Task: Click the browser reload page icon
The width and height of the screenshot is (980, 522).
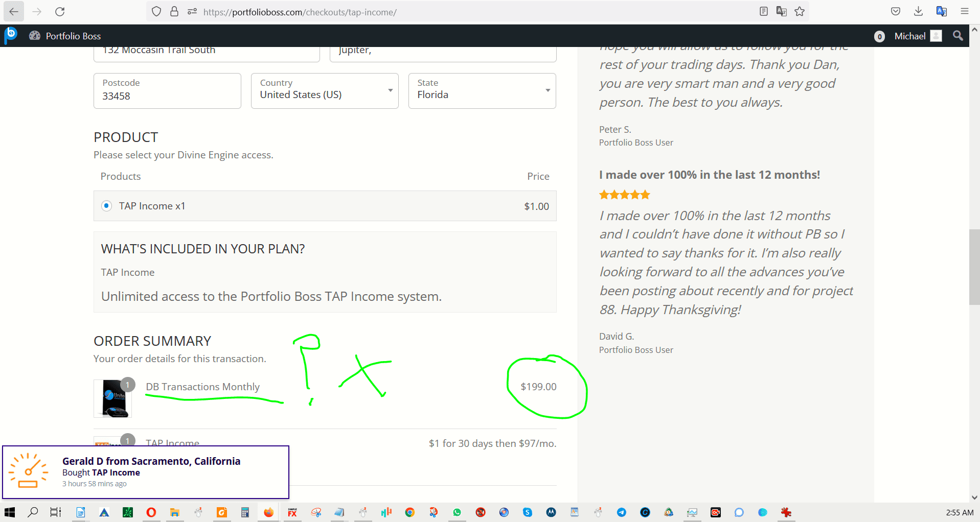Action: (x=60, y=12)
